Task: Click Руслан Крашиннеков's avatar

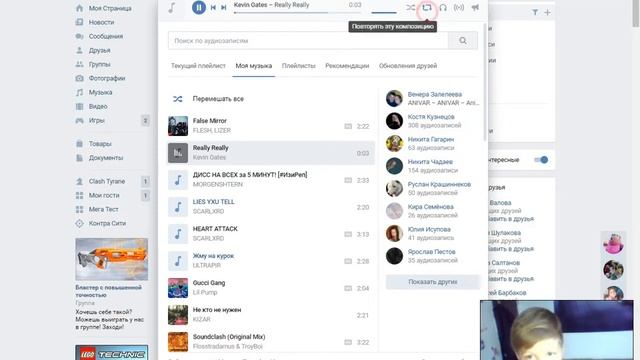Action: (394, 189)
